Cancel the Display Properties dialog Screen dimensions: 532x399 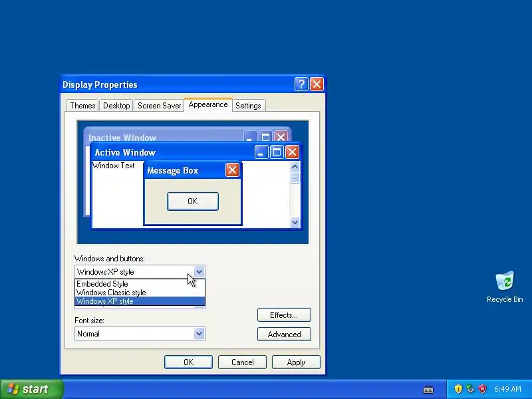242,362
